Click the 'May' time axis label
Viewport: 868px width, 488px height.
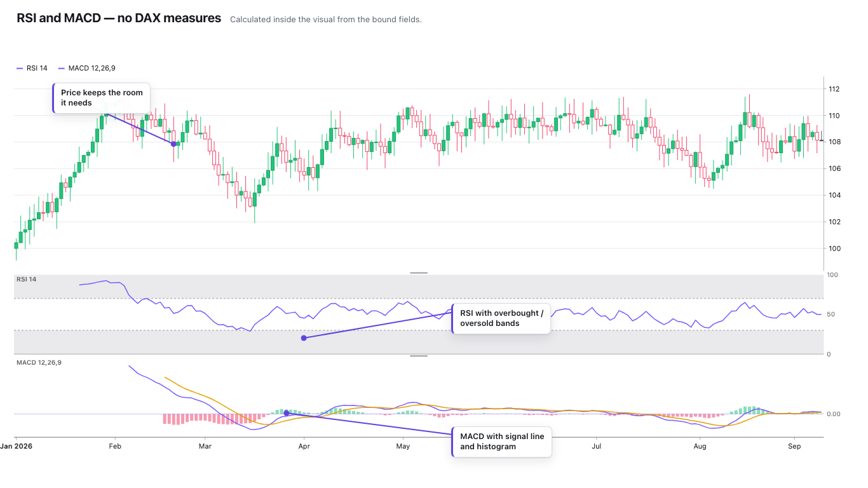403,446
